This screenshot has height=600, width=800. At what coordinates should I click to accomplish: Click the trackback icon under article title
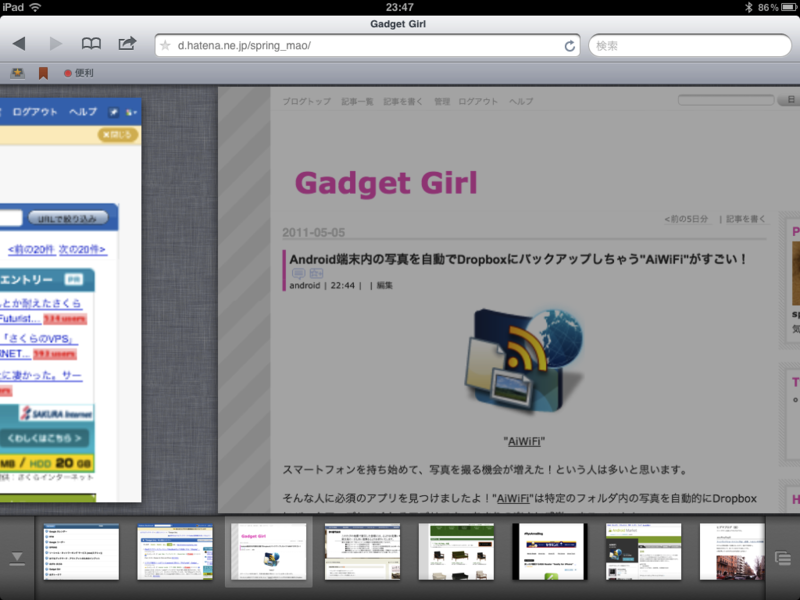point(316,273)
